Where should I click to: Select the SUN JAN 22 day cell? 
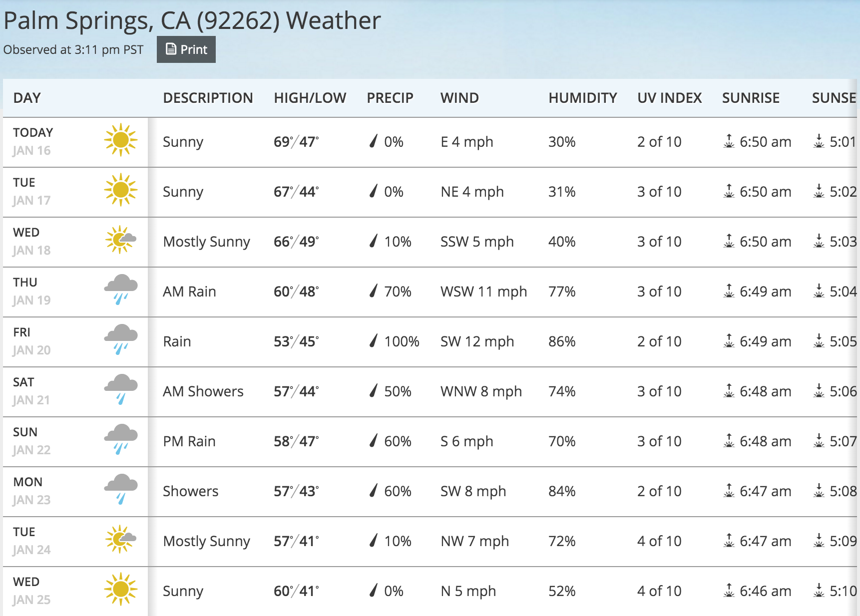(x=32, y=441)
